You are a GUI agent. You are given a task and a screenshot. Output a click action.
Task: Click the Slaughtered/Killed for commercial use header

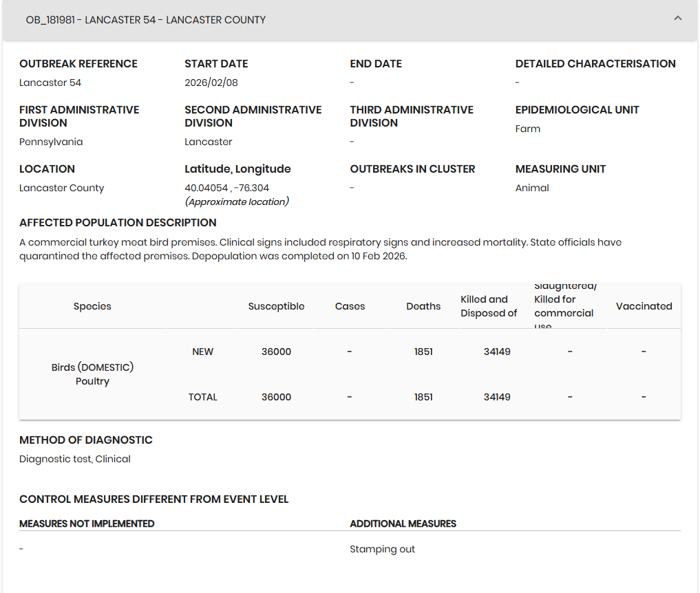click(565, 306)
